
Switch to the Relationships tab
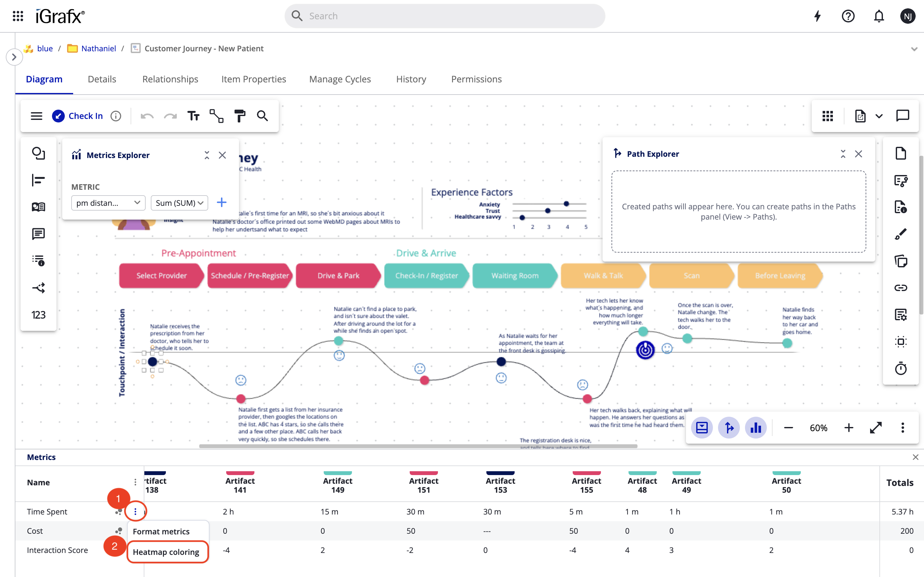coord(170,79)
